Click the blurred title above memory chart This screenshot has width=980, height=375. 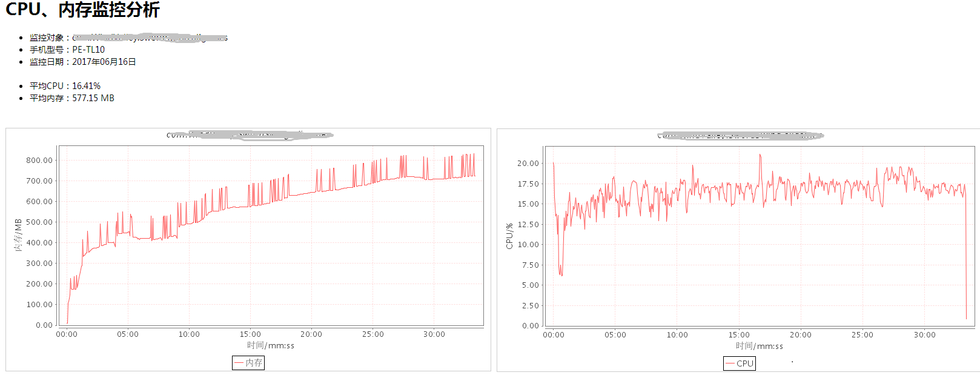[250, 134]
